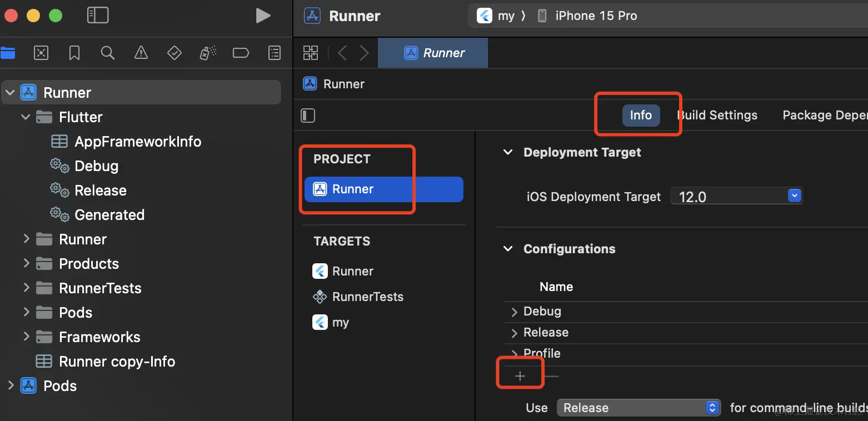The image size is (868, 421).
Task: Select the Frameworks folder label
Action: pyautogui.click(x=99, y=337)
